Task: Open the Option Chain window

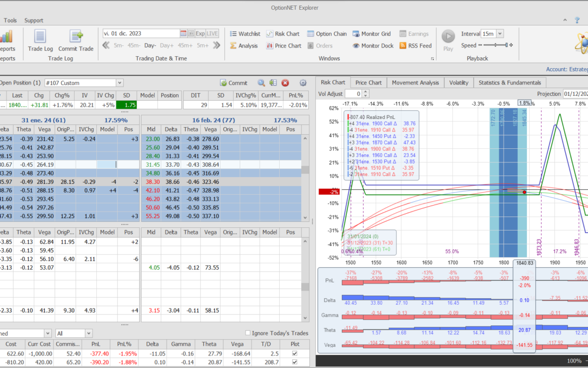Action: pyautogui.click(x=327, y=34)
